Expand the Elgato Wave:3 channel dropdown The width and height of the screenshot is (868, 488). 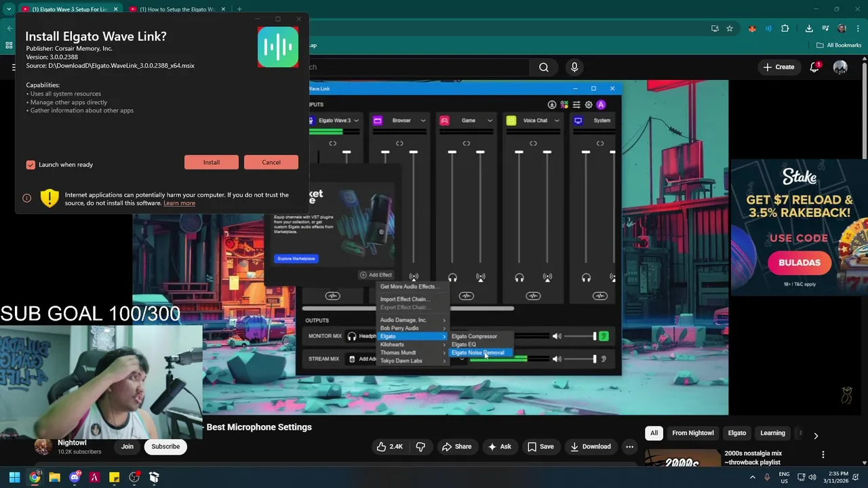[356, 121]
